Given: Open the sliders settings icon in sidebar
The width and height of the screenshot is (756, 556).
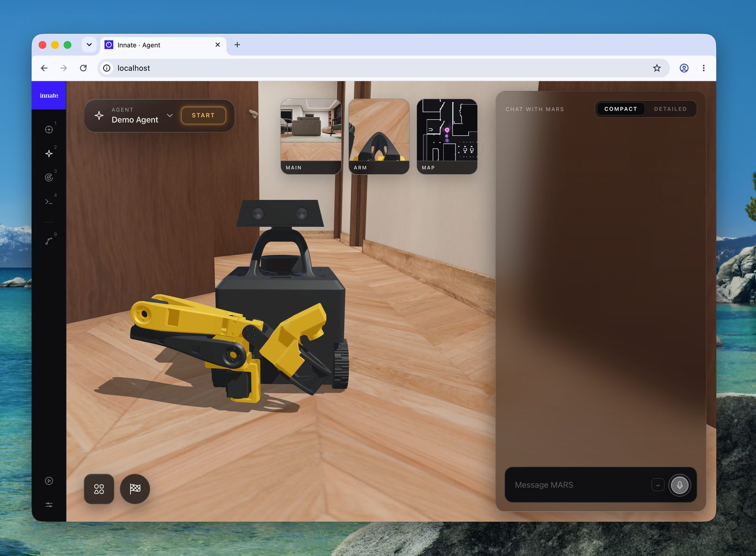Looking at the screenshot, I should pyautogui.click(x=49, y=505).
